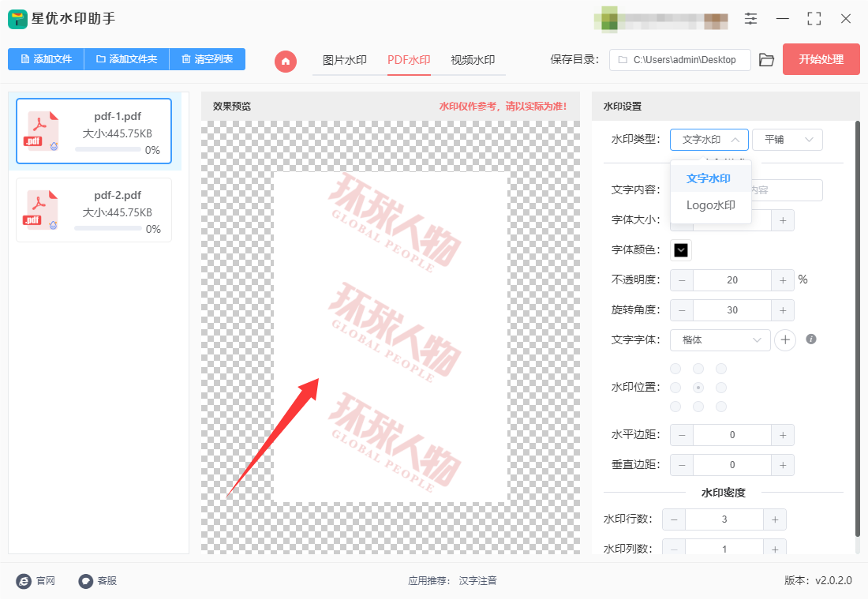The height and width of the screenshot is (600, 868).
Task: Click 开始处理 start button
Action: pos(821,59)
